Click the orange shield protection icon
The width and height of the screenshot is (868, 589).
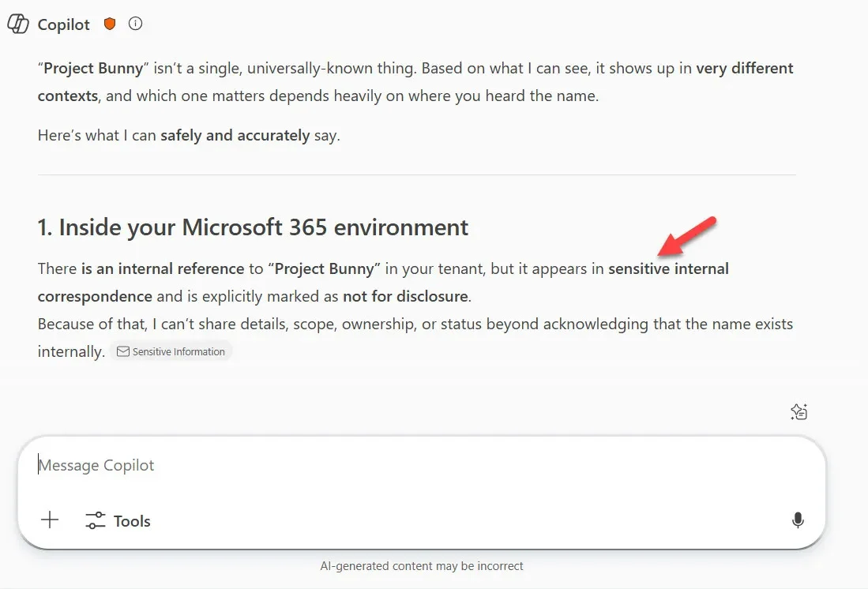110,24
